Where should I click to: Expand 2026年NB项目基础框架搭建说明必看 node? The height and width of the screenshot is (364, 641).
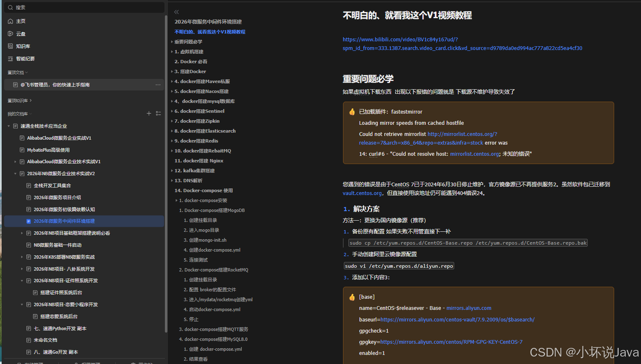click(22, 233)
